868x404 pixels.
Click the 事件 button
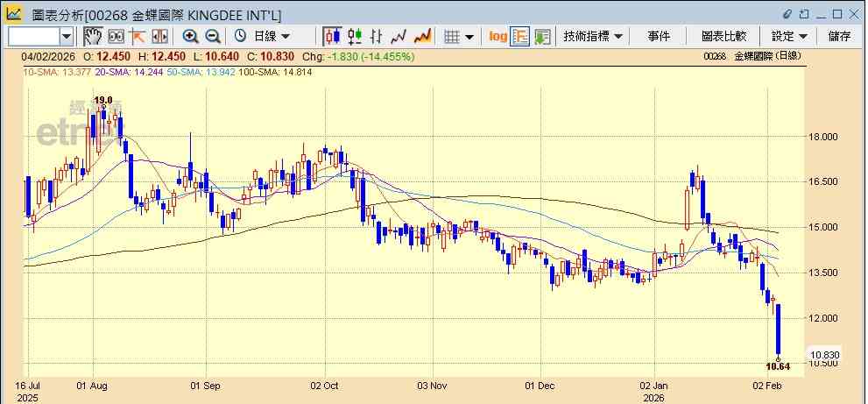click(x=659, y=37)
